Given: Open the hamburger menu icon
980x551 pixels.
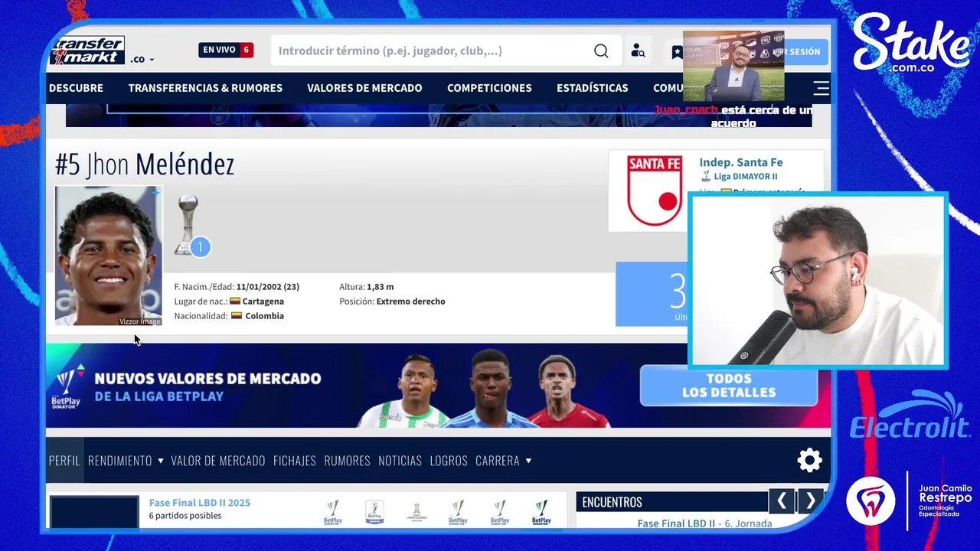Looking at the screenshot, I should pyautogui.click(x=821, y=88).
